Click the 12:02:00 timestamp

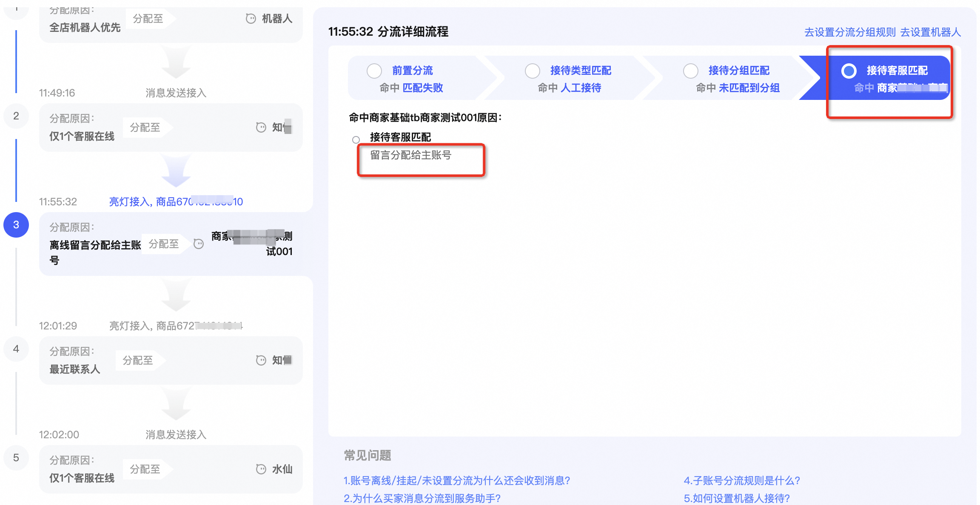pyautogui.click(x=59, y=434)
